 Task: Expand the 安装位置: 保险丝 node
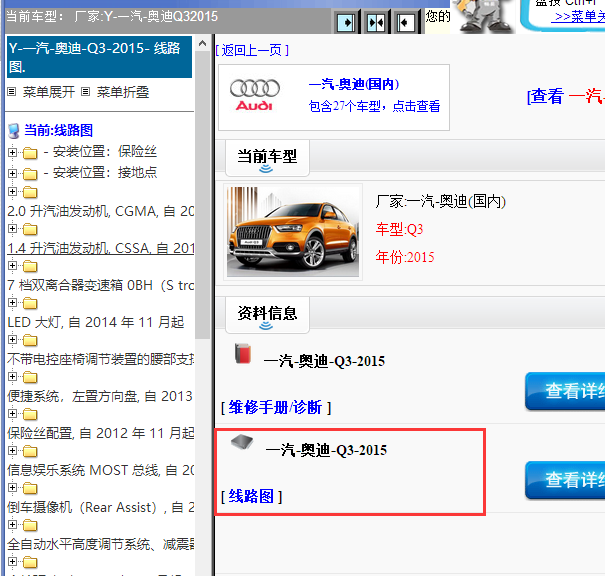(x=12, y=152)
